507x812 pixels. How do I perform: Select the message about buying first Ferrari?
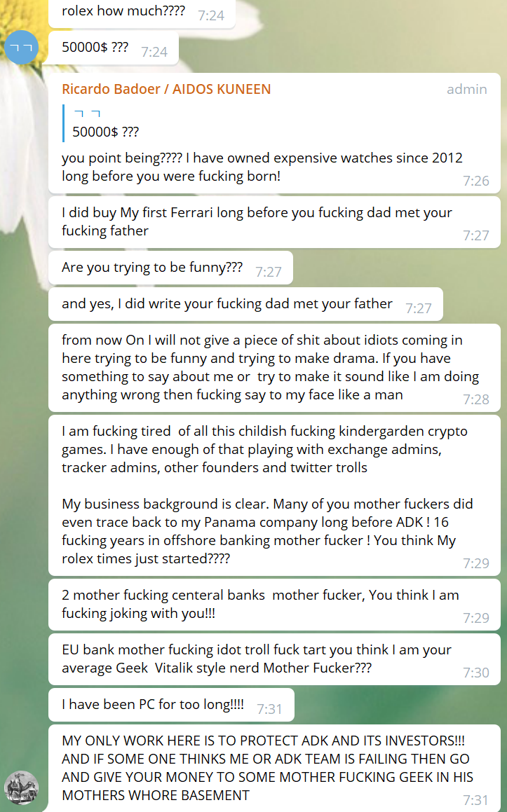257,221
